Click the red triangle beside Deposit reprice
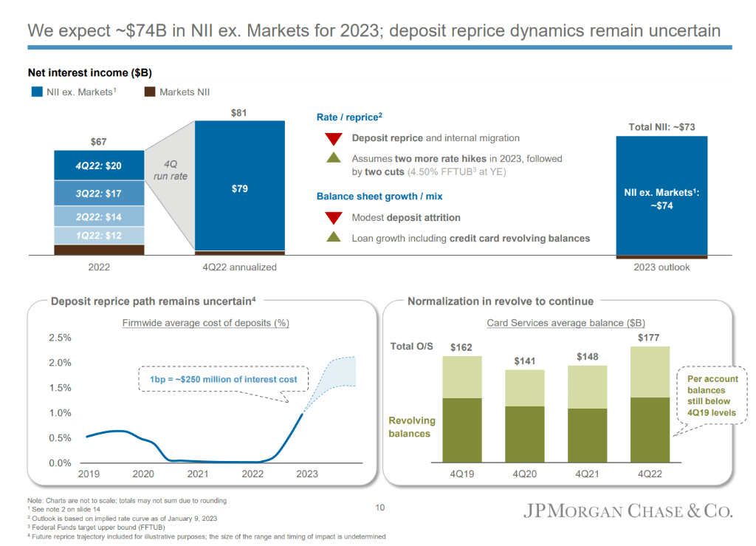The width and height of the screenshot is (756, 546). coord(334,139)
